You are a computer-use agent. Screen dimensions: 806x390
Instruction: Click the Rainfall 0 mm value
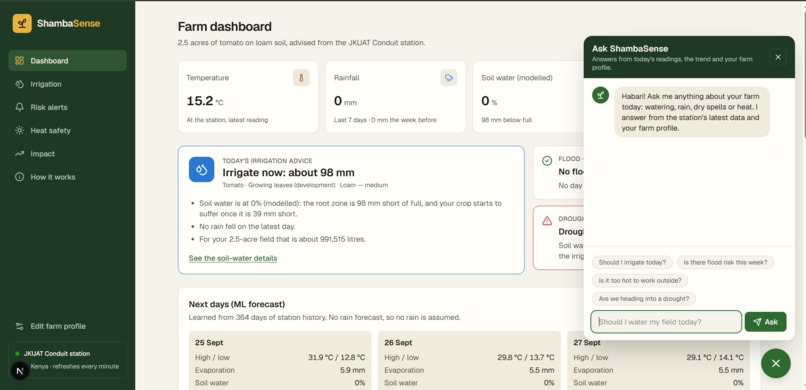(345, 101)
